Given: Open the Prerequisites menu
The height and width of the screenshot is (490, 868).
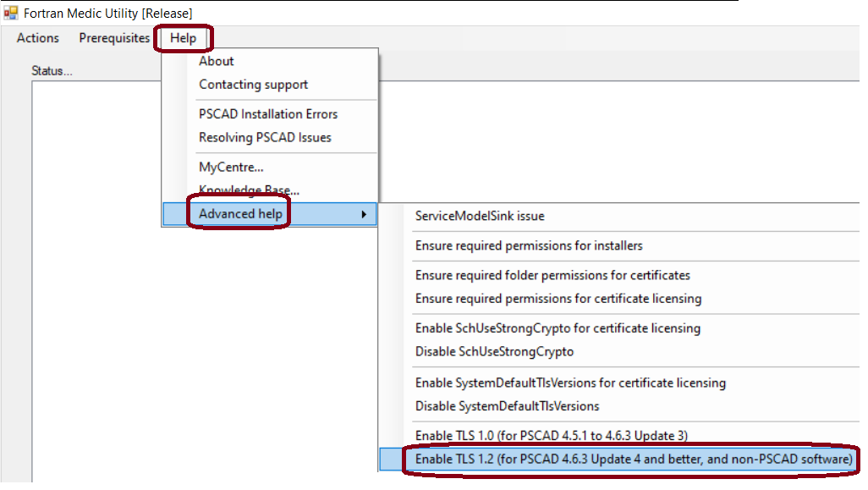Looking at the screenshot, I should 114,38.
